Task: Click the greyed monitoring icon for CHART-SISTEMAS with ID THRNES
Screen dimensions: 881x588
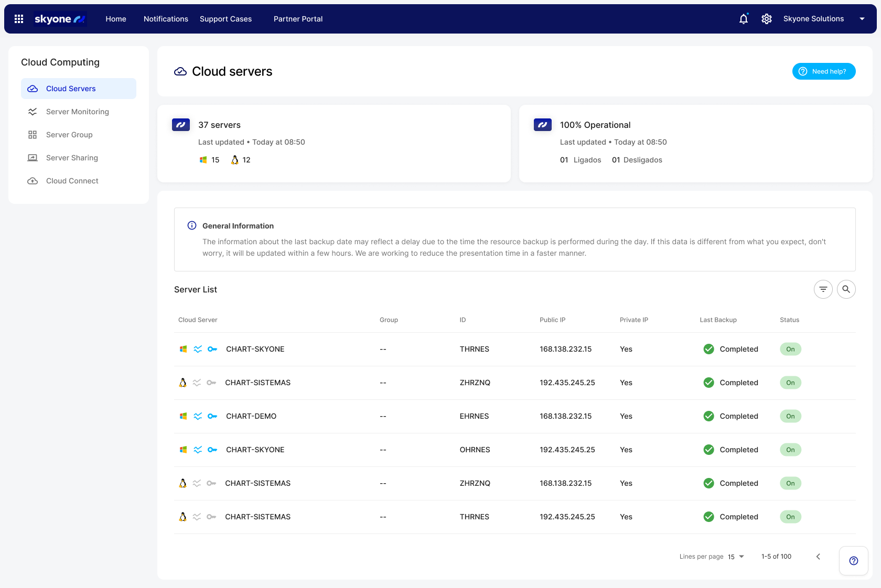Action: [x=197, y=517]
